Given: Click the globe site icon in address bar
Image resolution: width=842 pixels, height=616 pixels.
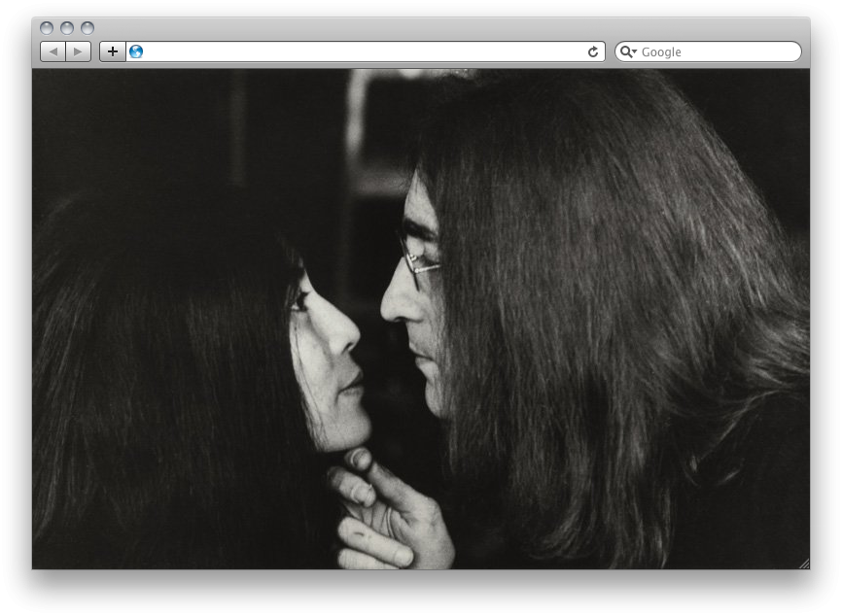Looking at the screenshot, I should point(136,51).
